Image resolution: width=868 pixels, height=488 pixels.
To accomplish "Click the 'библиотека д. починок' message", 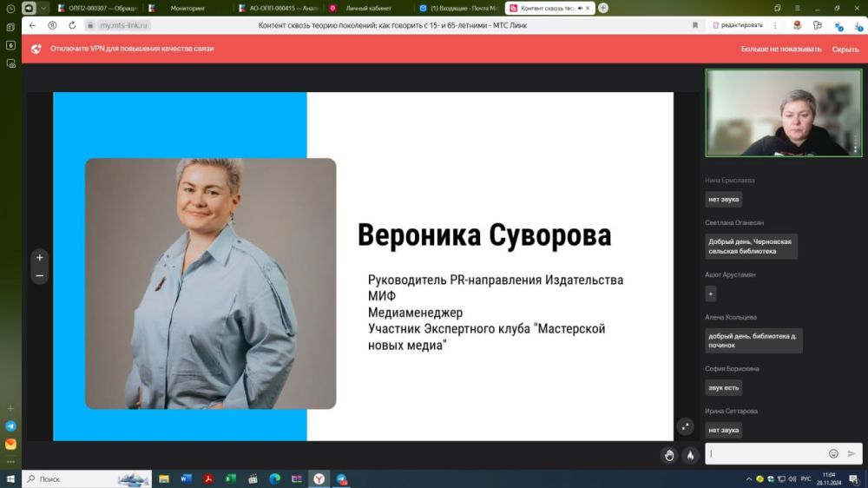I will 753,340.
